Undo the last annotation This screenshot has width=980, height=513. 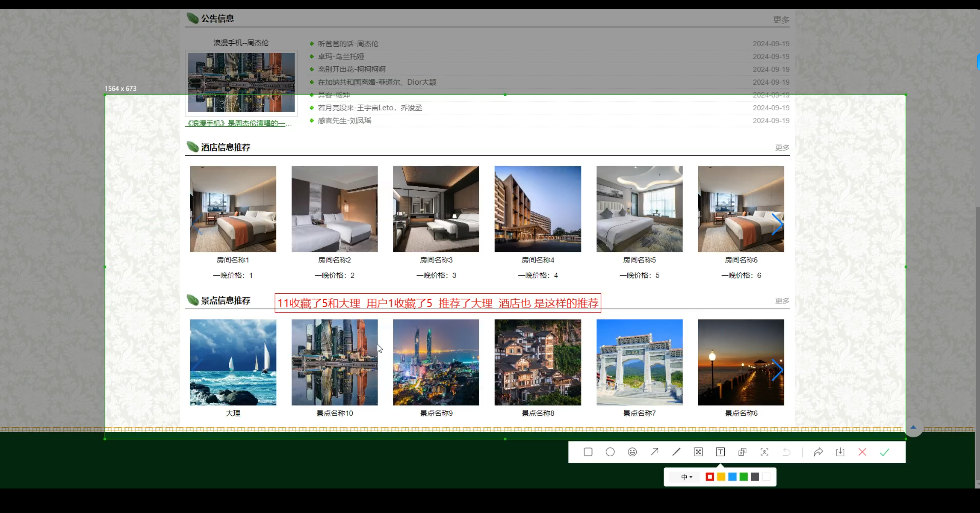(787, 452)
